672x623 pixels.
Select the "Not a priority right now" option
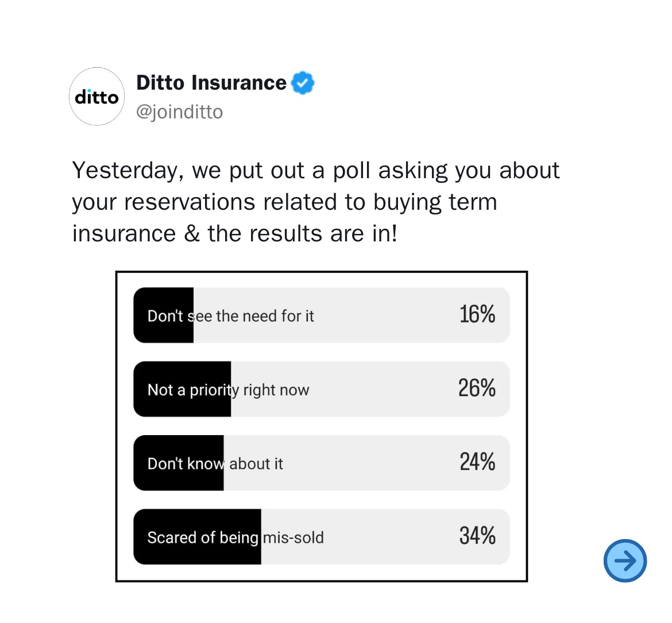[322, 389]
